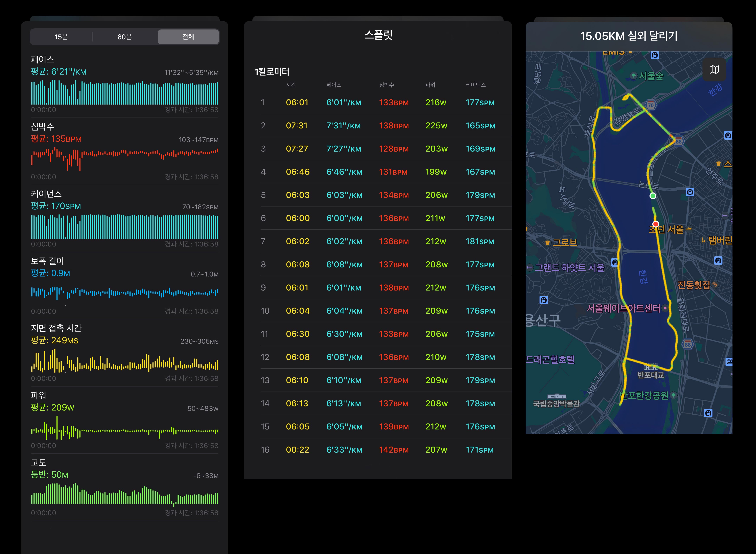Select the 진동횟집 restaurant icon
The height and width of the screenshot is (554, 756).
tap(715, 285)
